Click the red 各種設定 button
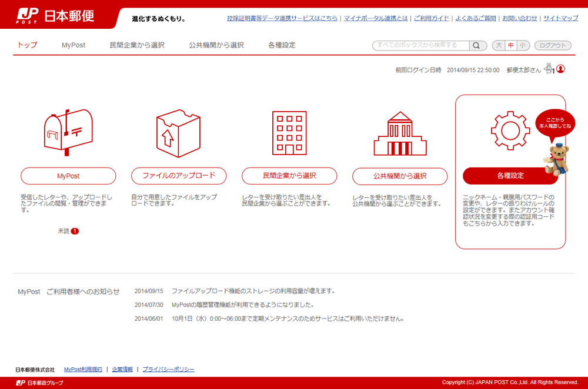588x389 pixels. [510, 176]
